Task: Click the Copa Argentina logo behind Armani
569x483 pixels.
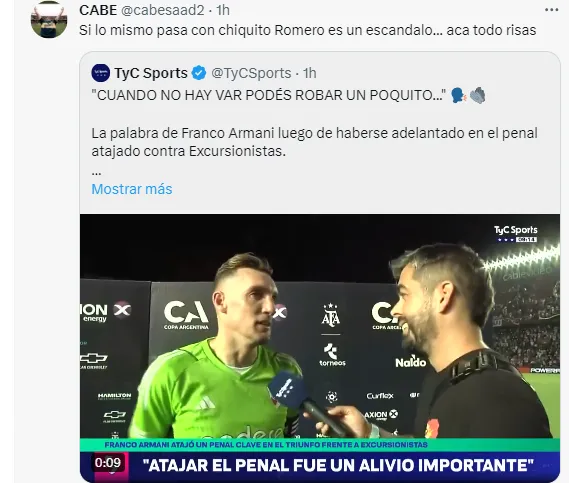Action: [x=186, y=315]
